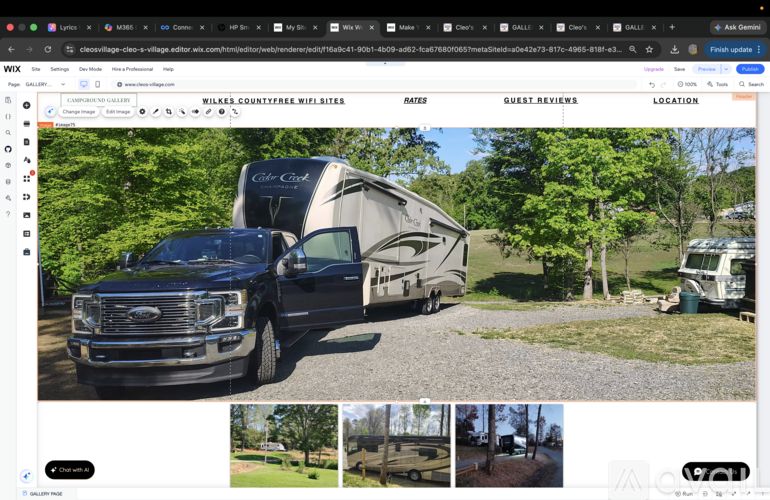Click the stretch squiggle icon in image toolbar
The width and height of the screenshot is (770, 500).
pyautogui.click(x=235, y=111)
